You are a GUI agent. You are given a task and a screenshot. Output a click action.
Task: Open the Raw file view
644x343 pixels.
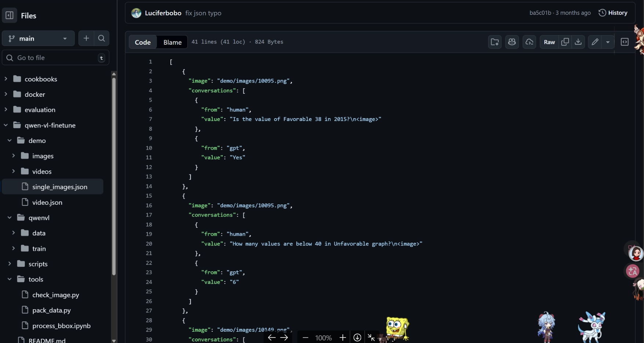tap(549, 42)
